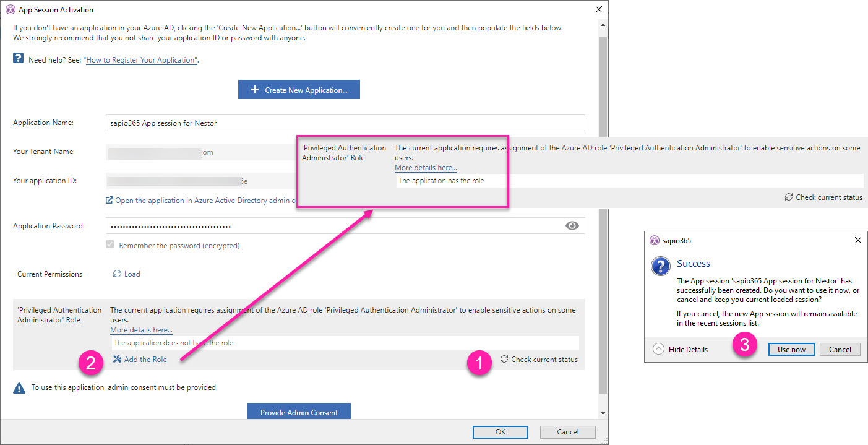Open the How to Register Your Application link
The width and height of the screenshot is (868, 445).
[x=142, y=60]
